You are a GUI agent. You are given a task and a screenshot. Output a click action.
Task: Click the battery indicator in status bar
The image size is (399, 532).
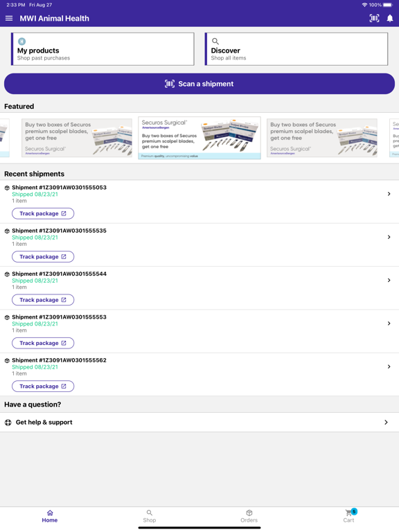388,5
